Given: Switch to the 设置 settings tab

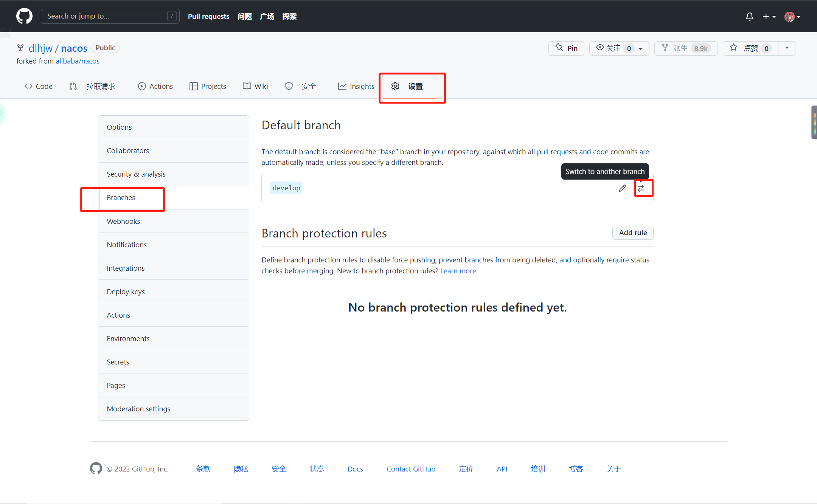Looking at the screenshot, I should point(407,86).
